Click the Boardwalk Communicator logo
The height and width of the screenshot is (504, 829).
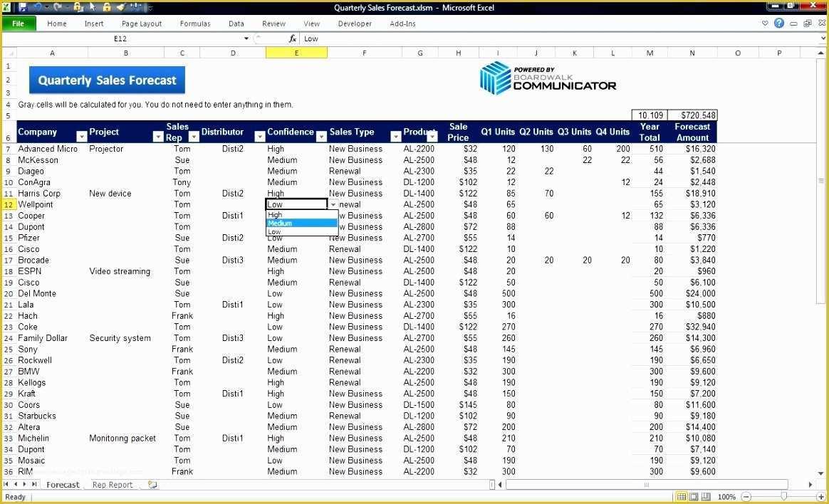point(548,79)
